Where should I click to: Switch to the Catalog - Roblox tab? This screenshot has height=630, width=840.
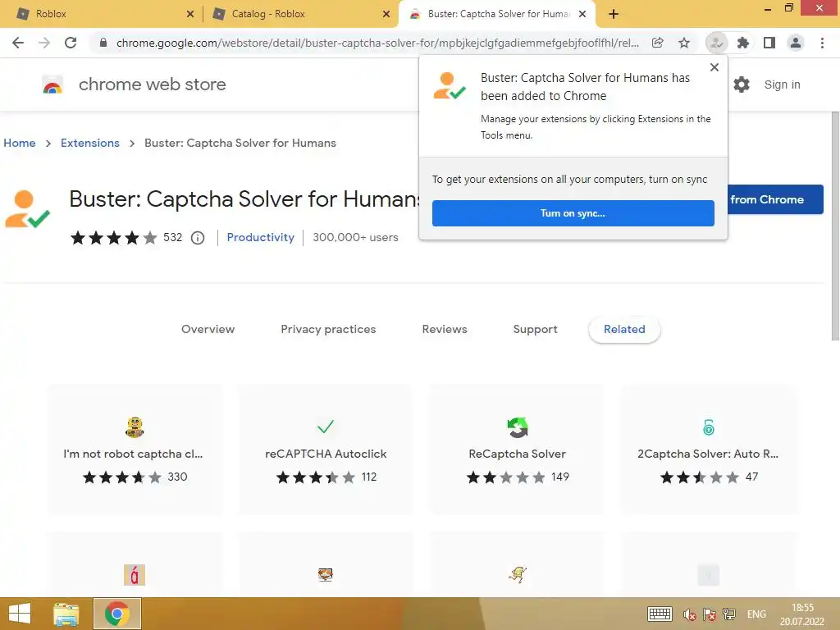pyautogui.click(x=300, y=14)
